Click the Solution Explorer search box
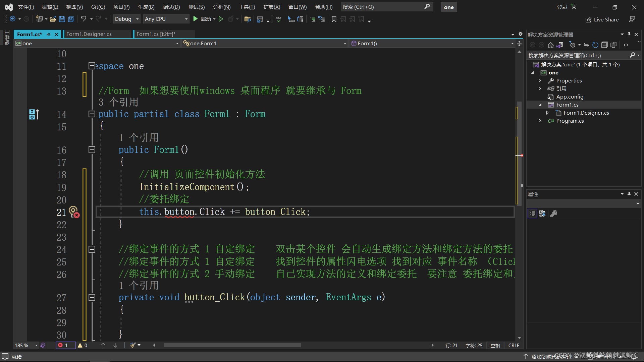 click(577, 55)
